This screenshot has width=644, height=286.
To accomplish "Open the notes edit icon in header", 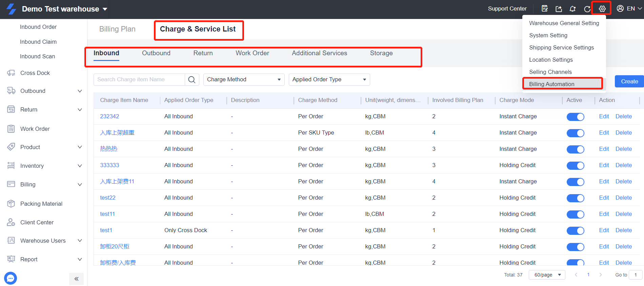I will coord(544,9).
